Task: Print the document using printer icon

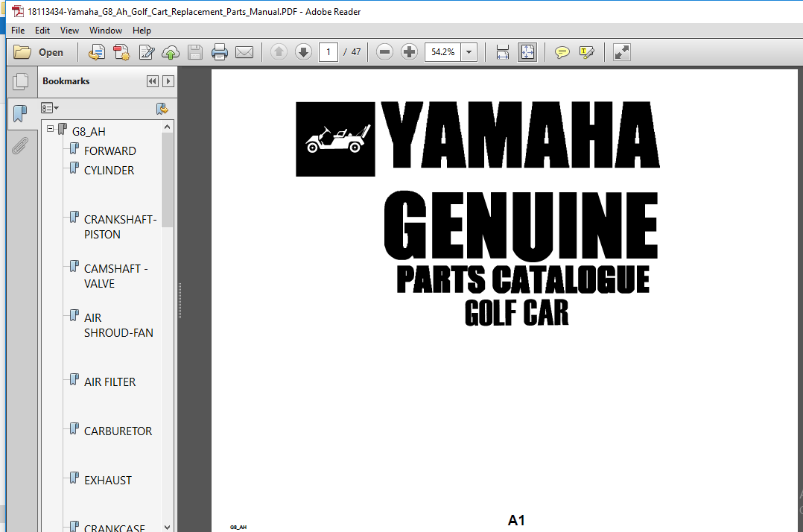Action: pyautogui.click(x=220, y=52)
